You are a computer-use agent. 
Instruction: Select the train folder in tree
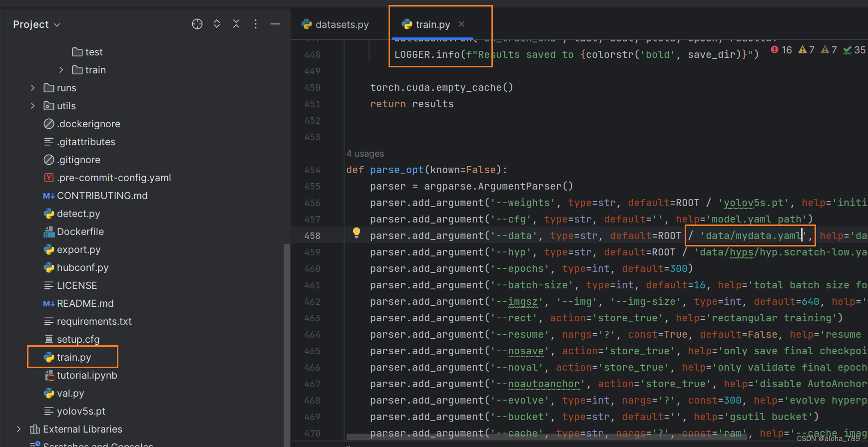[89, 70]
